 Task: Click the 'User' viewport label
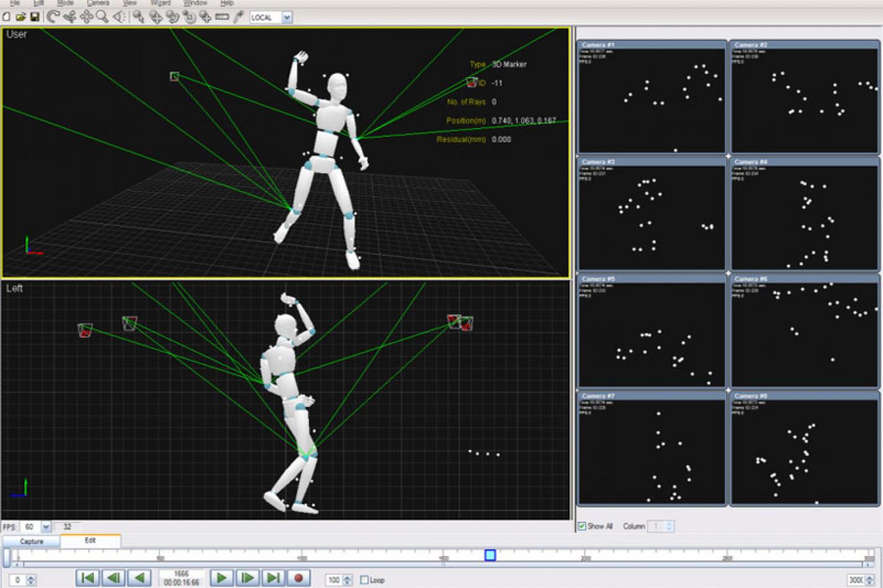tap(17, 34)
